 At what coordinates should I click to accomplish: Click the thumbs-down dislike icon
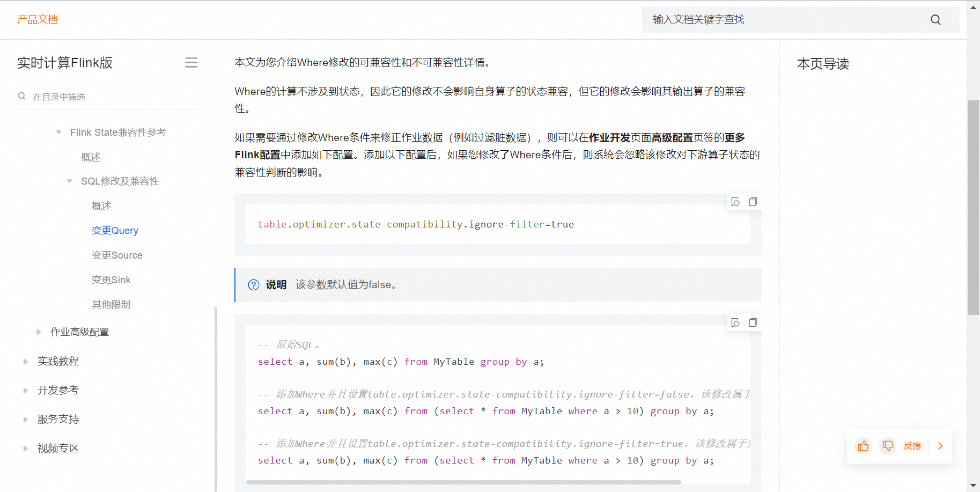(x=888, y=446)
